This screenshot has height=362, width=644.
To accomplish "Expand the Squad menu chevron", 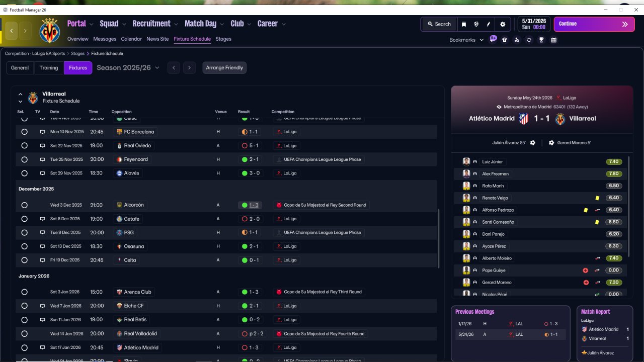I will tap(124, 24).
